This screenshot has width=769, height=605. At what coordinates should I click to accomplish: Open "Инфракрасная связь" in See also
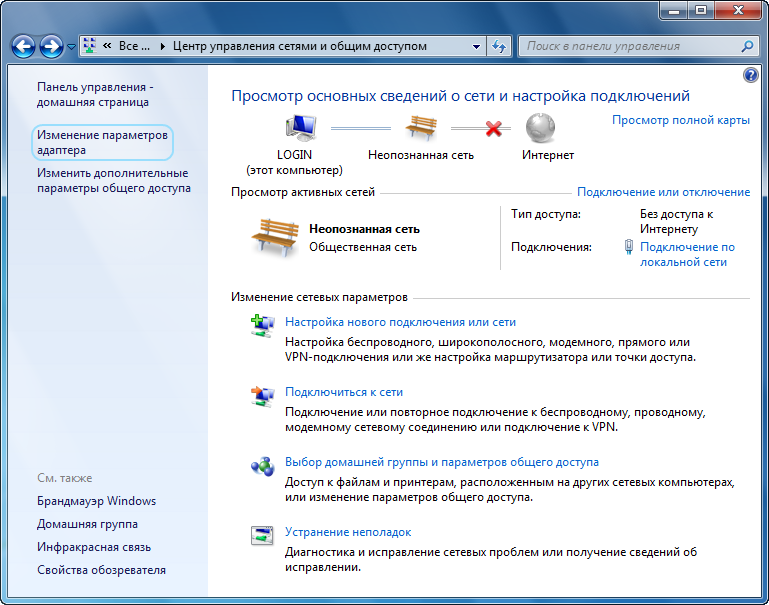click(x=94, y=547)
